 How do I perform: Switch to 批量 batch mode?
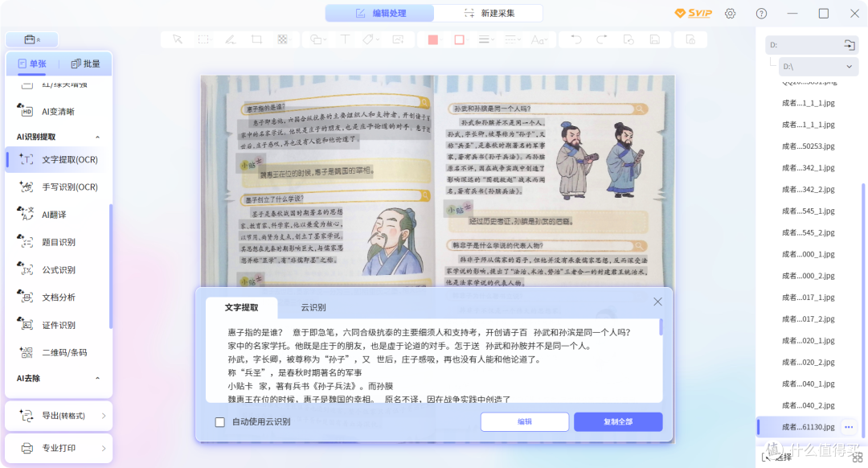point(86,64)
